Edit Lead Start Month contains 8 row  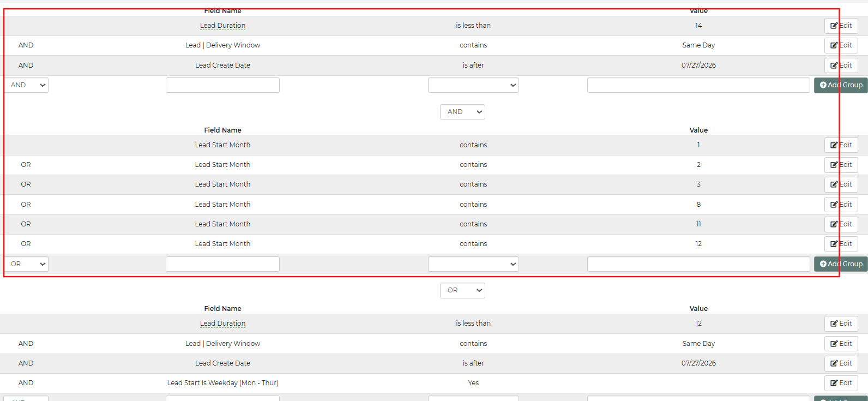click(841, 205)
